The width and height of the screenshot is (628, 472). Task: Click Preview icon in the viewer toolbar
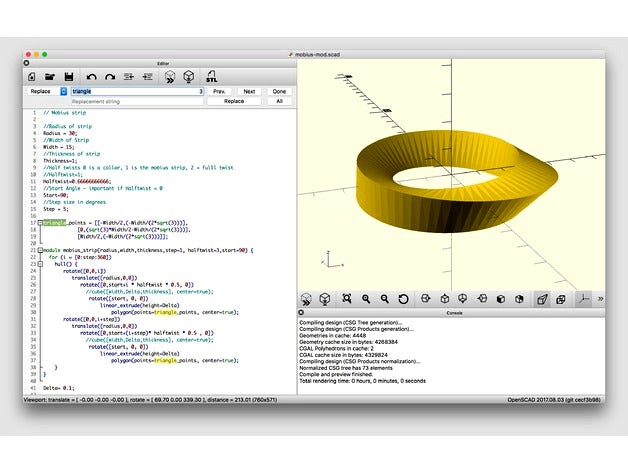[306, 299]
